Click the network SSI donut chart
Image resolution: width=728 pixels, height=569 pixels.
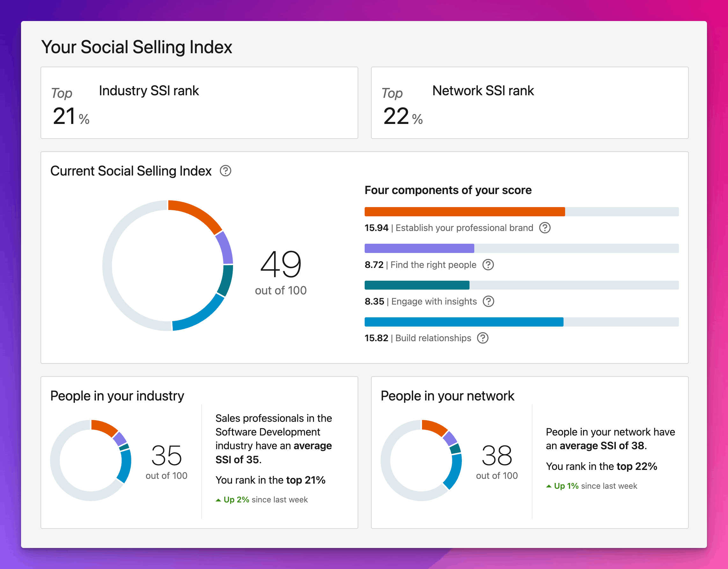pos(421,460)
